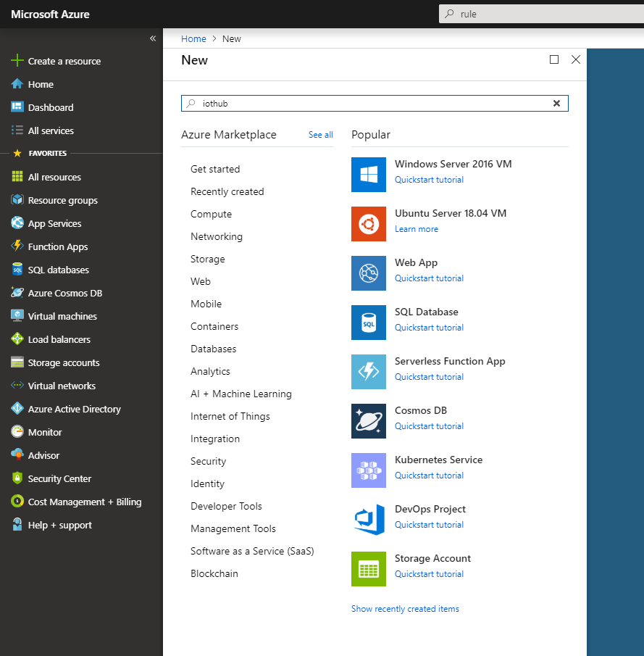The height and width of the screenshot is (656, 644).
Task: Maximize the New blade
Action: [x=554, y=59]
